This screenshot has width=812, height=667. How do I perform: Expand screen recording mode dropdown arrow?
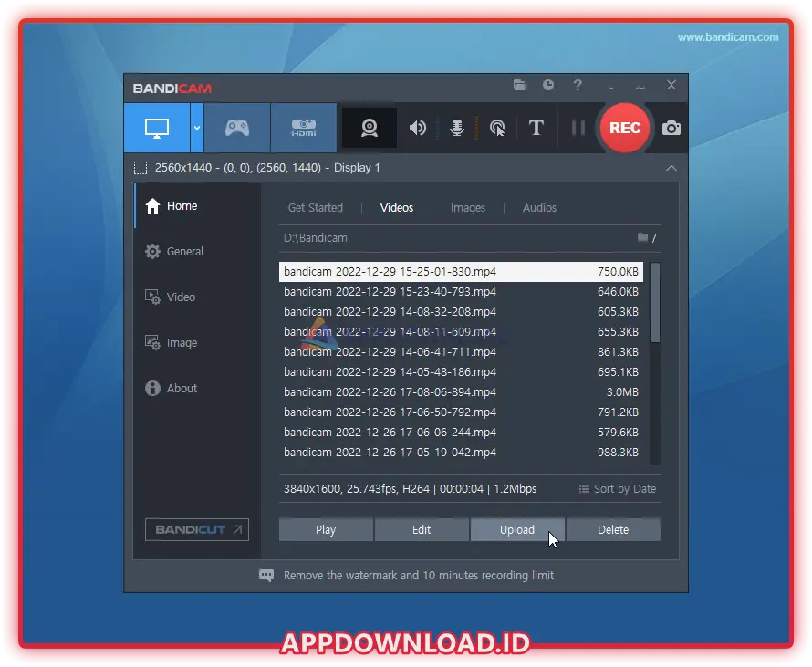[x=197, y=128]
